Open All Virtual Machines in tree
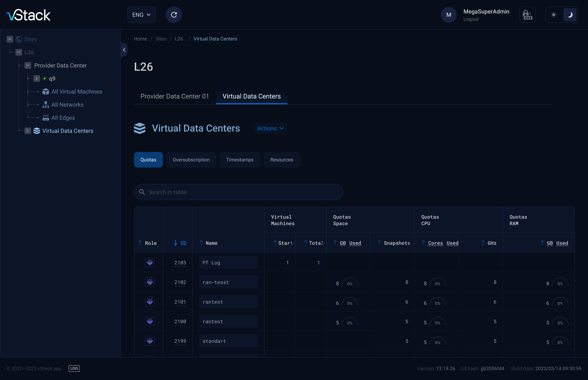 pyautogui.click(x=77, y=92)
